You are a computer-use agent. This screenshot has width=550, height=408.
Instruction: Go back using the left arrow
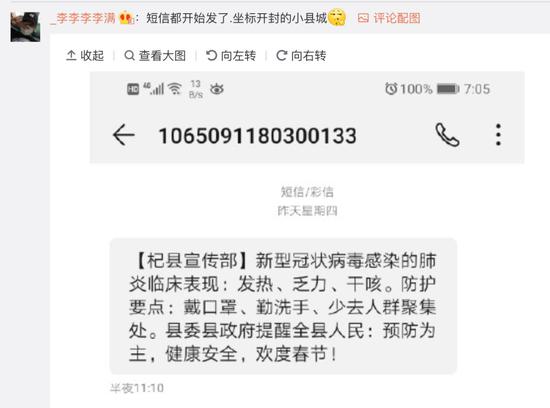[x=123, y=135]
